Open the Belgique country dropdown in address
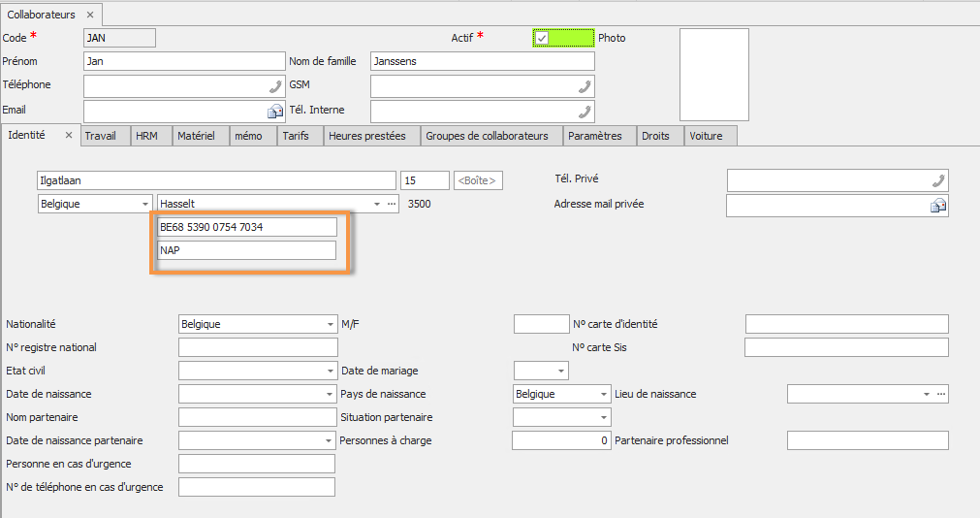The image size is (980, 518). click(x=145, y=204)
